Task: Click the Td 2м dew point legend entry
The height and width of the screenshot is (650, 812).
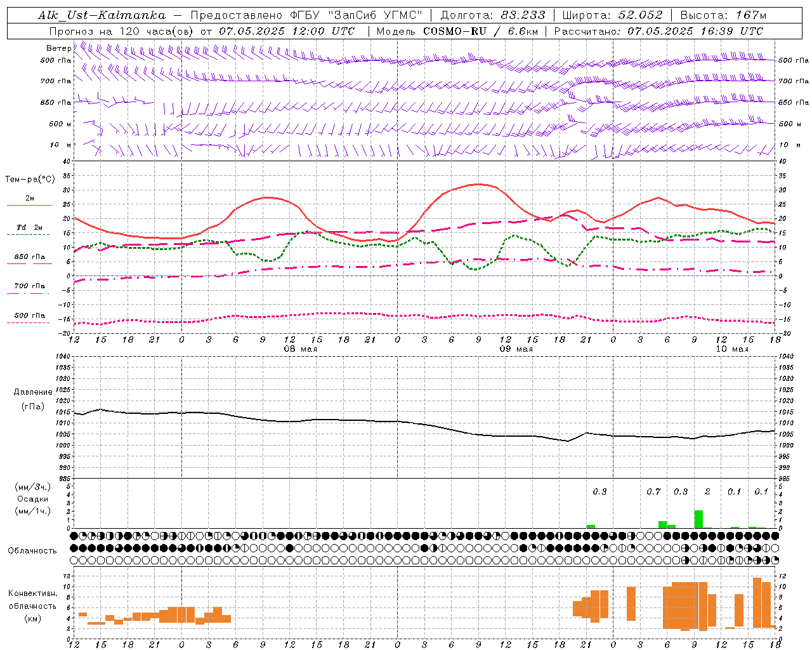Action: (x=30, y=227)
